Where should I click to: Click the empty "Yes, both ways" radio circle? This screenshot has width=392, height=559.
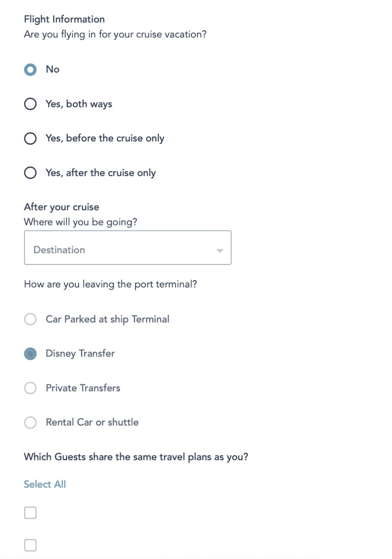(30, 104)
